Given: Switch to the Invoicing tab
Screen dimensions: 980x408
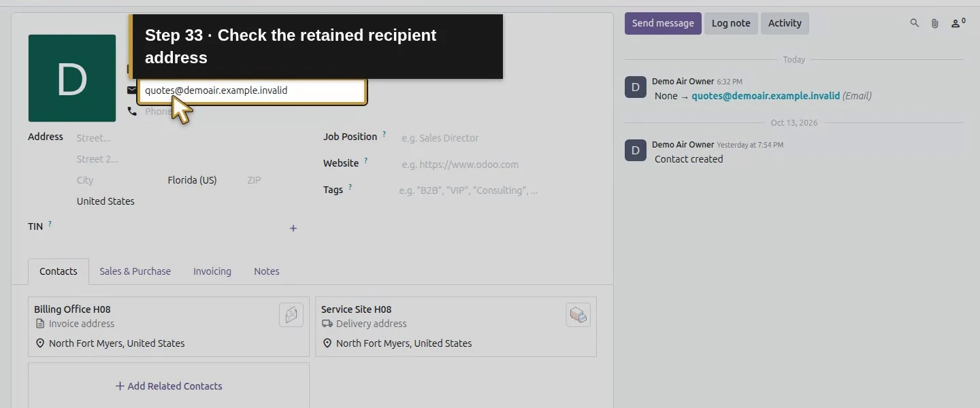Looking at the screenshot, I should [x=212, y=271].
